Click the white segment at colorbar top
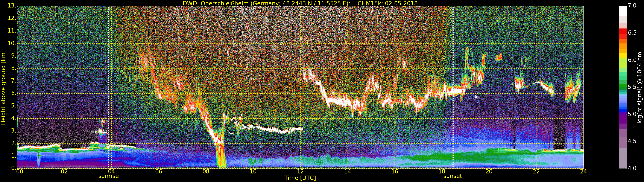The width and height of the screenshot is (644, 182). coord(623,11)
